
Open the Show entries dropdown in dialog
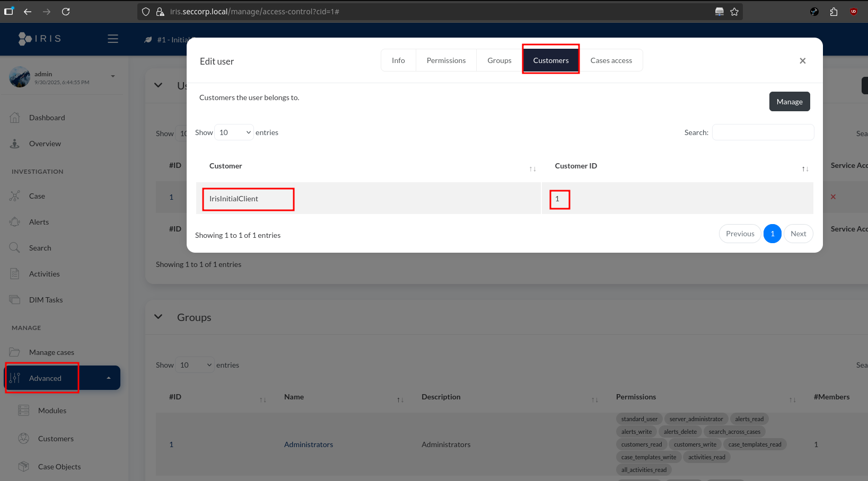pyautogui.click(x=234, y=132)
